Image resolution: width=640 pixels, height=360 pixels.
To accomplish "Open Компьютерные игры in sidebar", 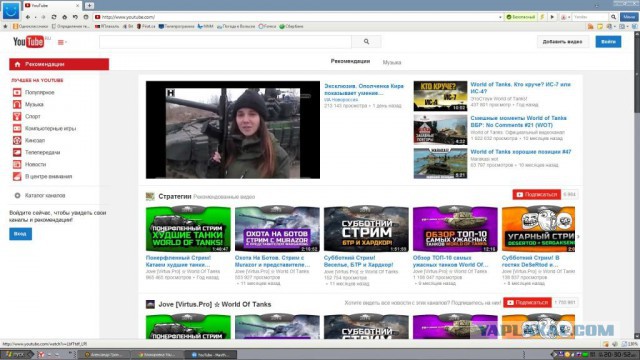I will click(50, 128).
